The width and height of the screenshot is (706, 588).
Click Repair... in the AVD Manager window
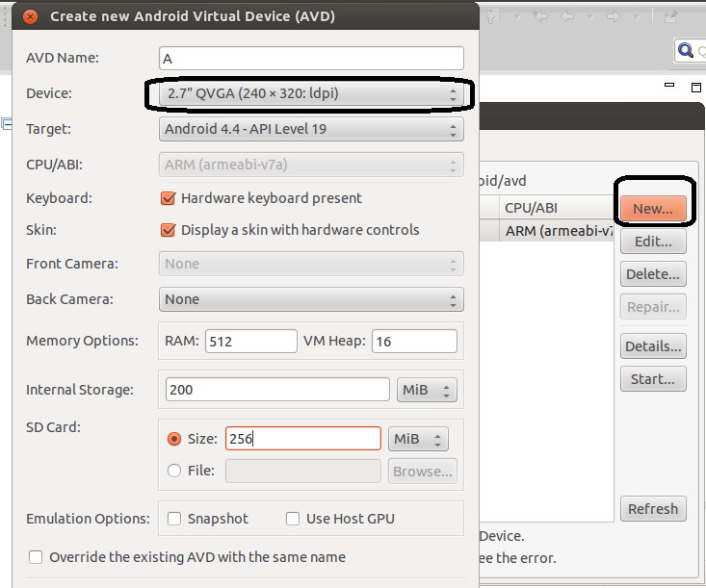click(x=653, y=307)
